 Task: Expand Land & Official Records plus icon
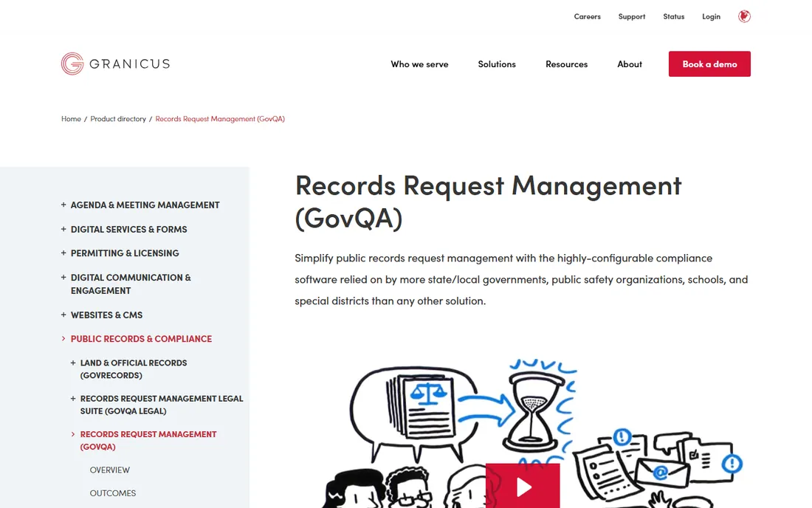pos(73,363)
